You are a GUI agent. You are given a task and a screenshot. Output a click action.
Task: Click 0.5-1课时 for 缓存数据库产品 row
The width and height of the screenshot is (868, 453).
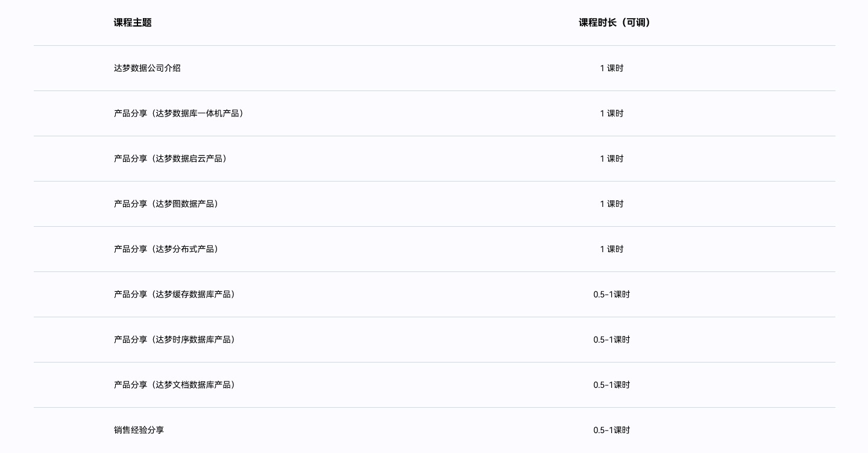coord(611,294)
